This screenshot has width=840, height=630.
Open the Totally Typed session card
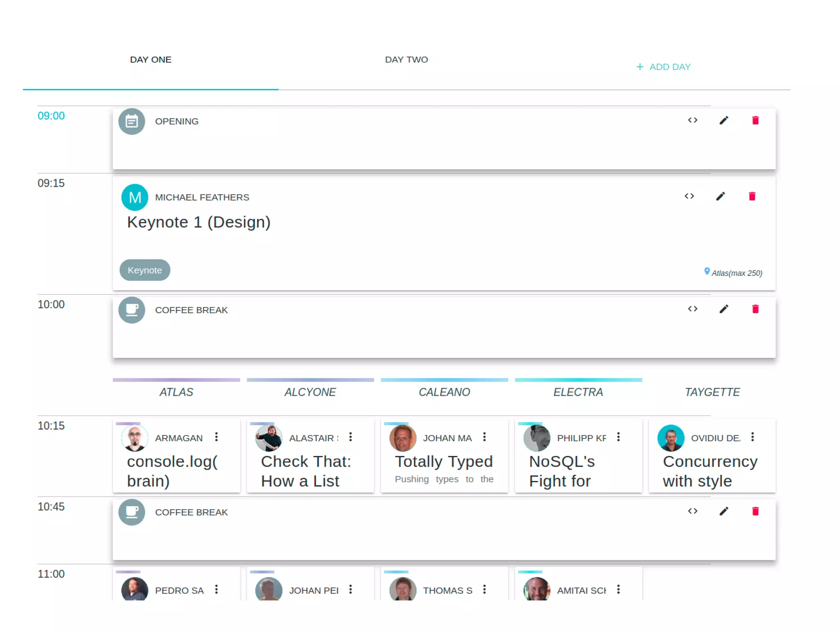point(444,462)
